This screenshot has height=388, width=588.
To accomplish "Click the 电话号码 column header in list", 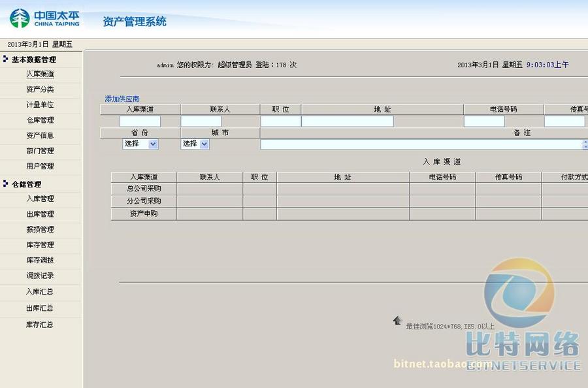I will click(442, 177).
